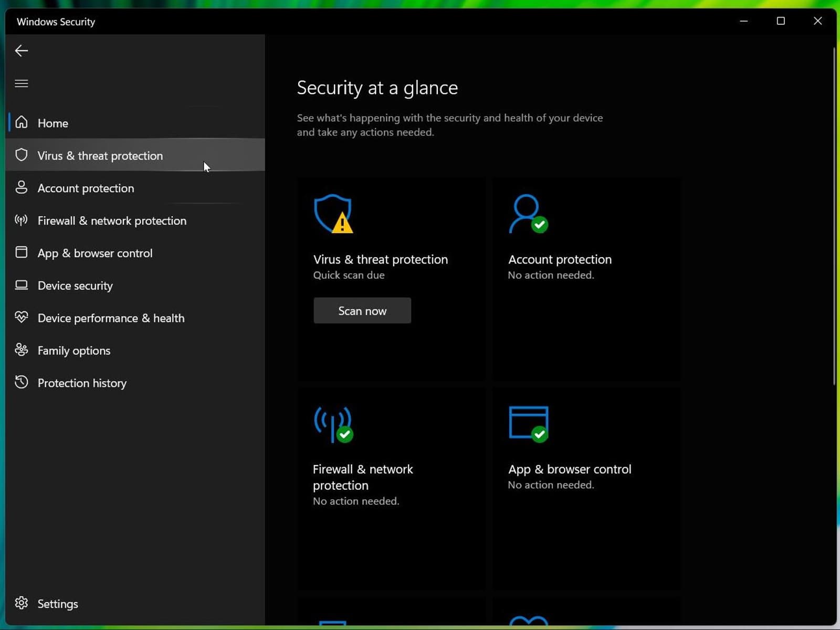840x630 pixels.
Task: Go to Device security in sidebar
Action: click(135, 286)
